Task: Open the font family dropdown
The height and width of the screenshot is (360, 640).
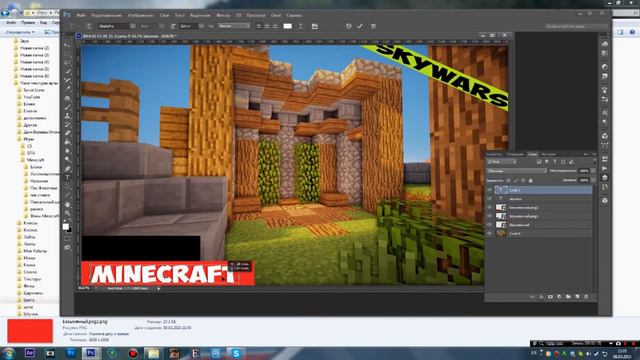Action: [x=133, y=26]
